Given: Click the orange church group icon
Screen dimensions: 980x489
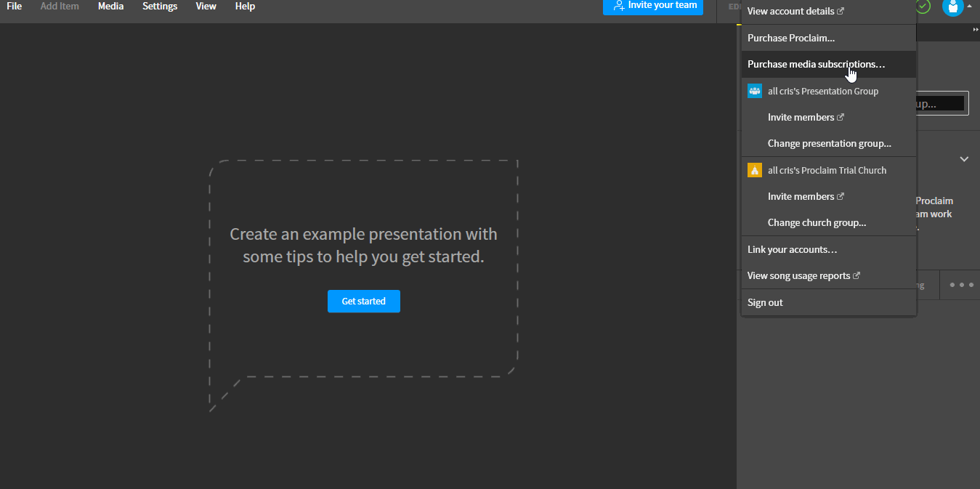Looking at the screenshot, I should (755, 170).
